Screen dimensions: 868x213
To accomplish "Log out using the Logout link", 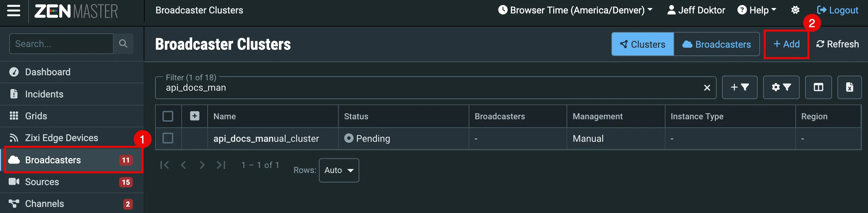I will coord(837,10).
